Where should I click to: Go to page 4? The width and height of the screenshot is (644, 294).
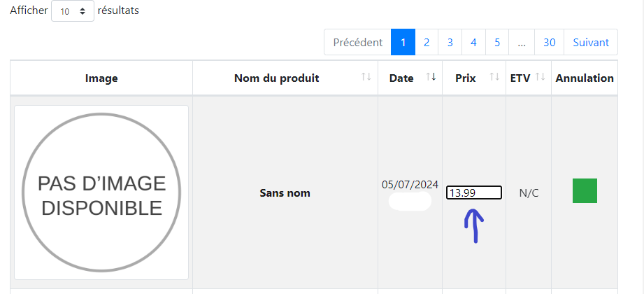(473, 42)
